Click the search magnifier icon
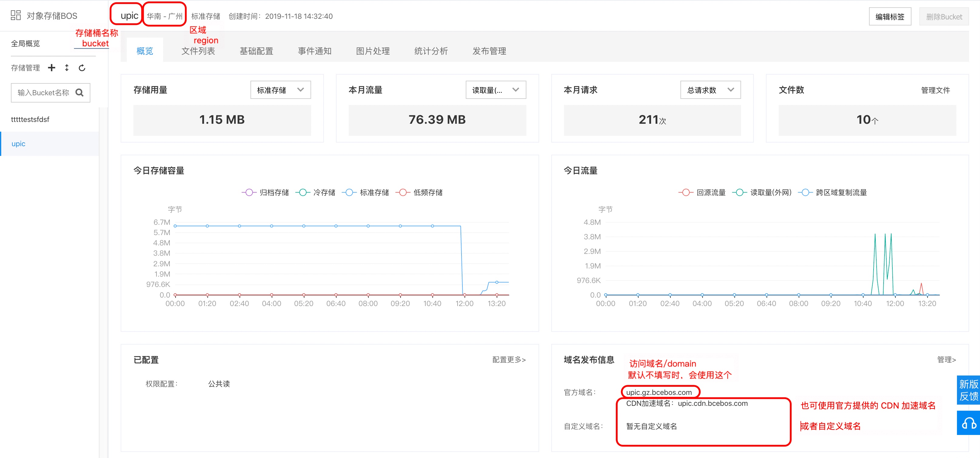 pyautogui.click(x=79, y=93)
